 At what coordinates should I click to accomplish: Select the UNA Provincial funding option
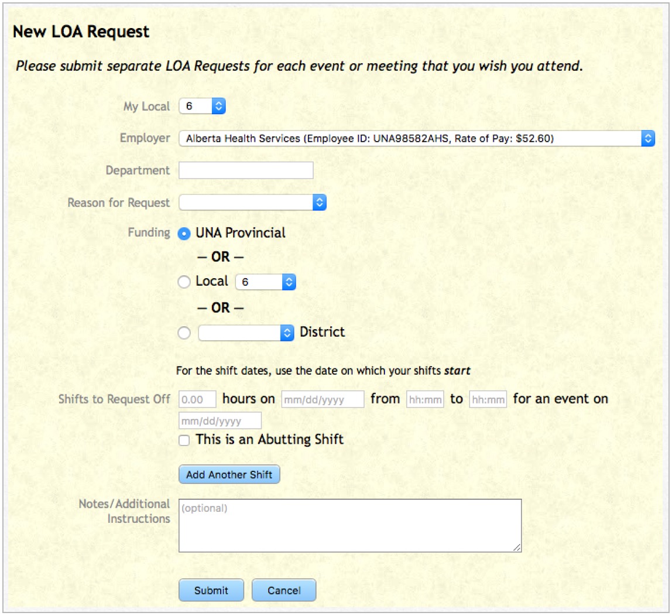coord(183,232)
